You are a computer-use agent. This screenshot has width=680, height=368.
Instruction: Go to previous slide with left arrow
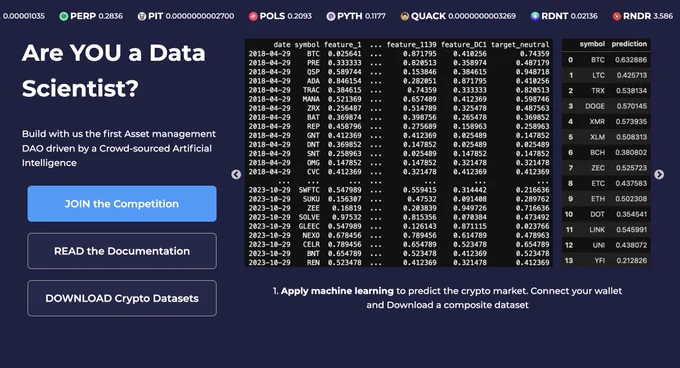click(x=236, y=174)
